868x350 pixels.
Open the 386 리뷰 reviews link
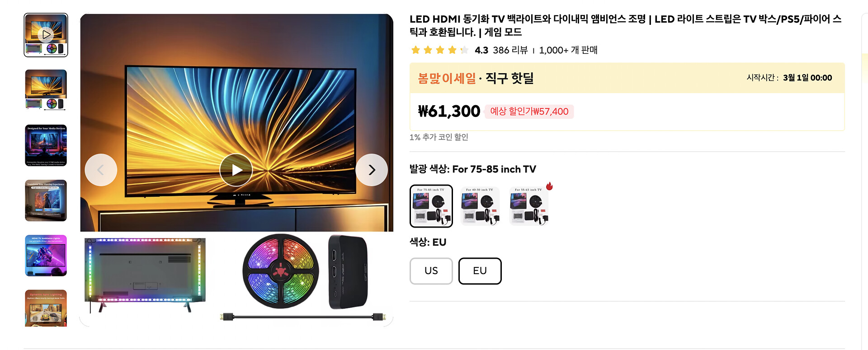[x=510, y=50]
